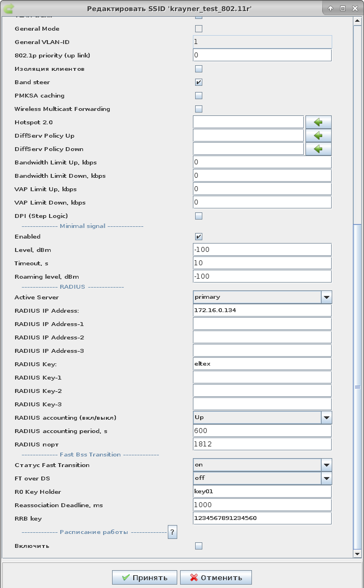Click the RRB key input field

tap(262, 518)
